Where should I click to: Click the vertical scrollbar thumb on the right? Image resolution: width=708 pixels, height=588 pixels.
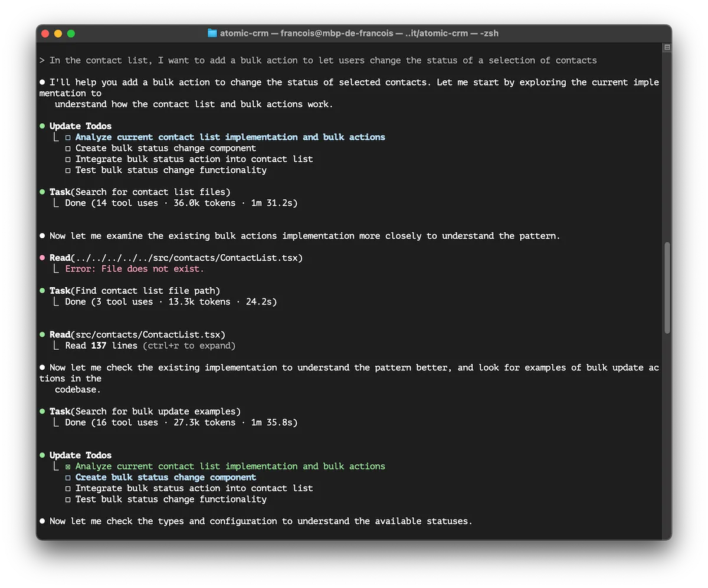click(x=667, y=287)
